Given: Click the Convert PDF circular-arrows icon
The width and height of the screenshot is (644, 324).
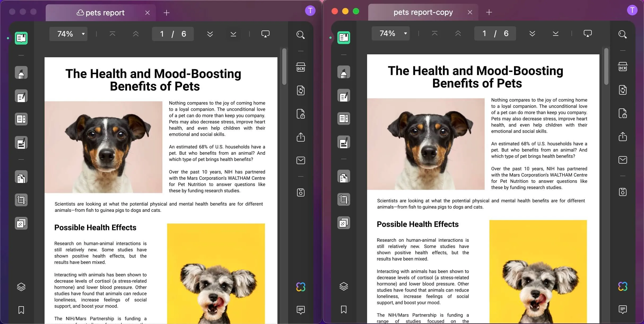Looking at the screenshot, I should [301, 90].
